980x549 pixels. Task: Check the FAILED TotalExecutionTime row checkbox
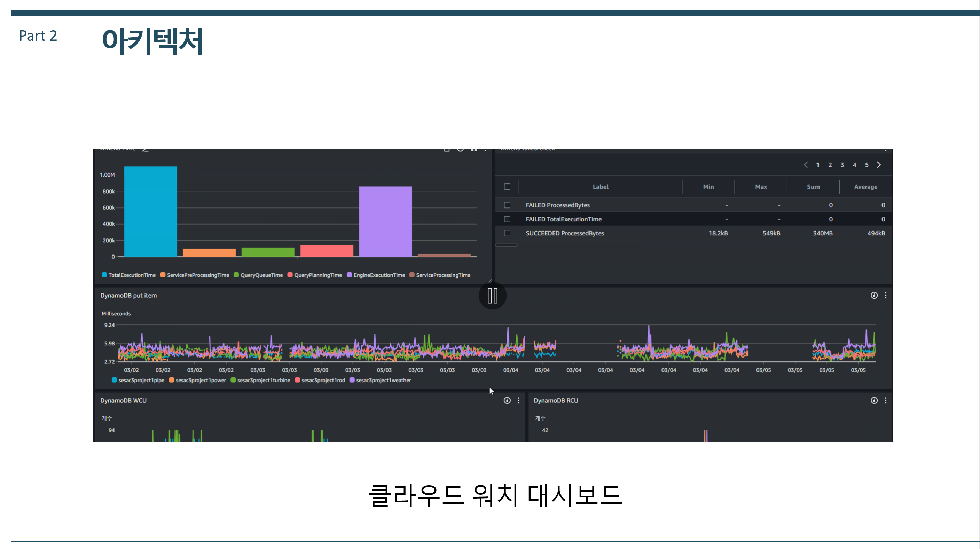click(x=507, y=219)
